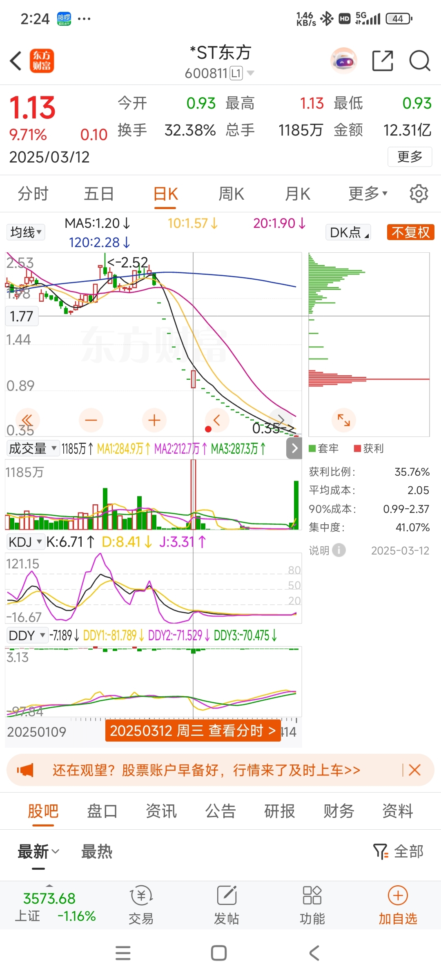Switch to the 月K tab

pos(298,194)
